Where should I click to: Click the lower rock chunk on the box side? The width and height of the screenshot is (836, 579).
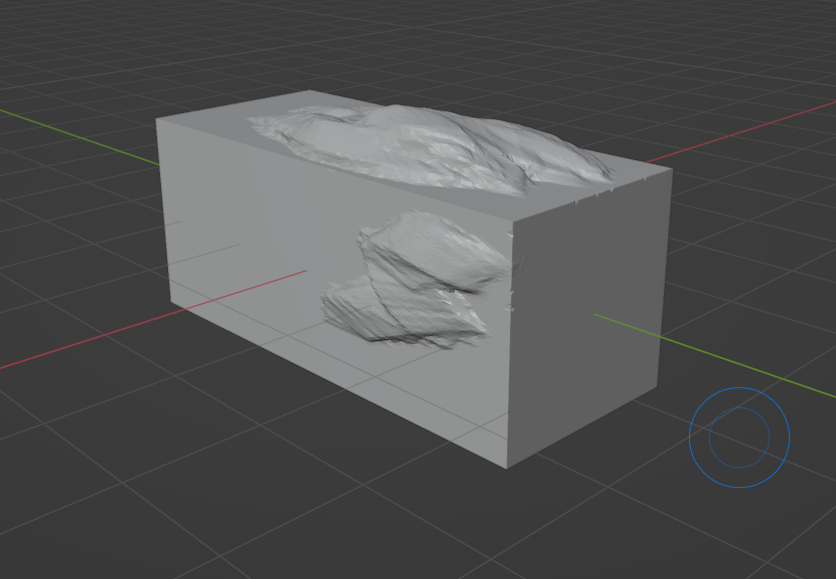[400, 315]
